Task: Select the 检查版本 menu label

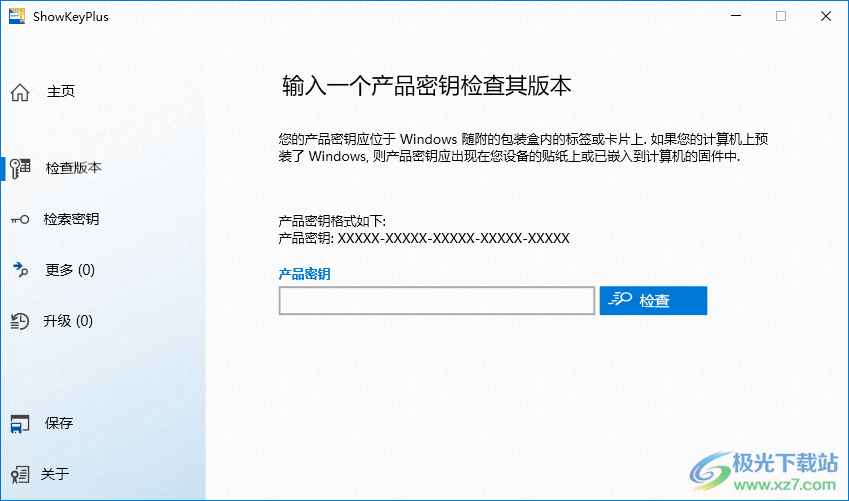Action: point(74,168)
